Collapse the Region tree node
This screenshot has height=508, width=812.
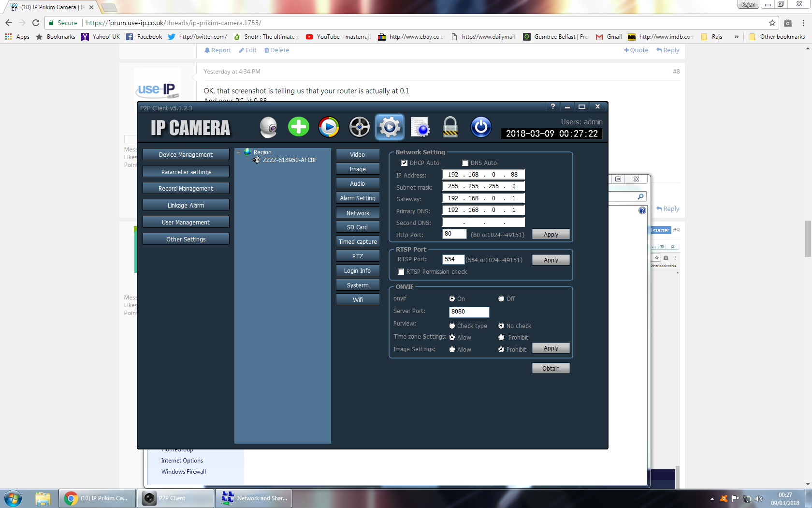click(x=238, y=152)
